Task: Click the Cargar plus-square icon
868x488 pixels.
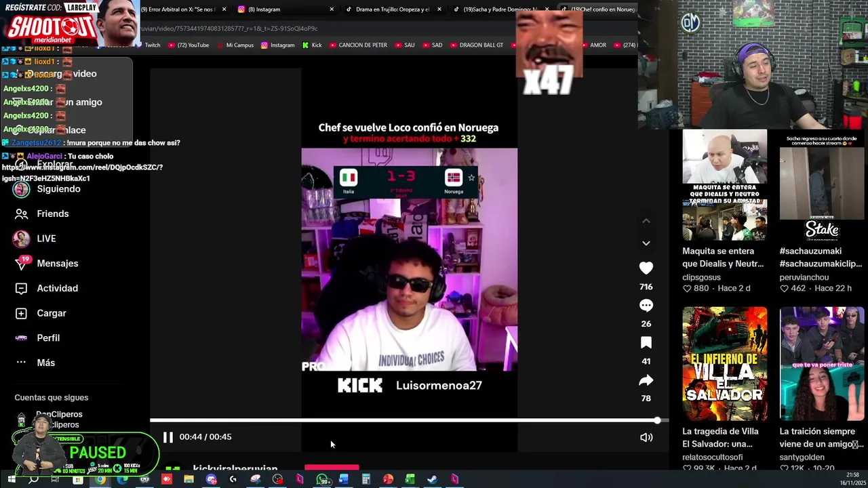Action: 21,313
